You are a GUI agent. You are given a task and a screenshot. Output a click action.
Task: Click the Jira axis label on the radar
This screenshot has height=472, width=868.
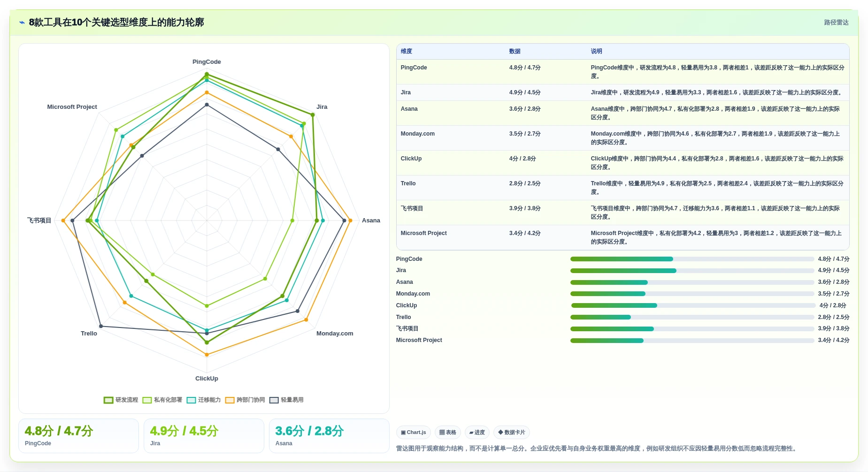pyautogui.click(x=322, y=107)
